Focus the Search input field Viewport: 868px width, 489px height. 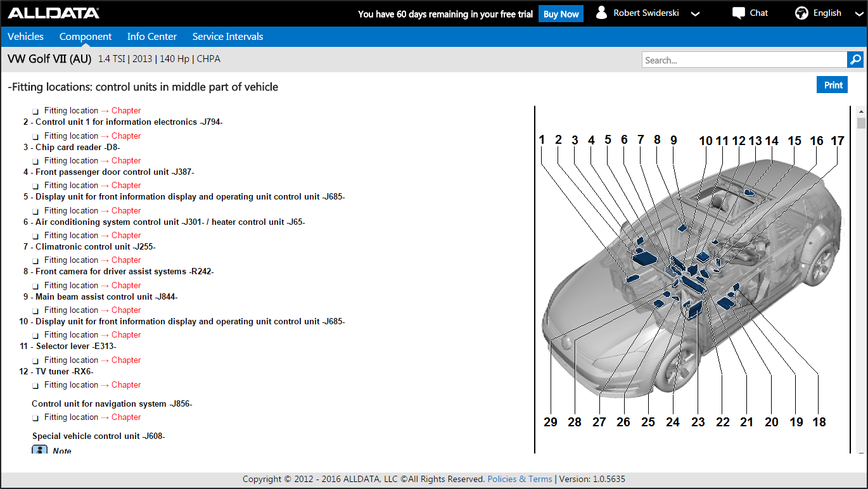pyautogui.click(x=744, y=60)
